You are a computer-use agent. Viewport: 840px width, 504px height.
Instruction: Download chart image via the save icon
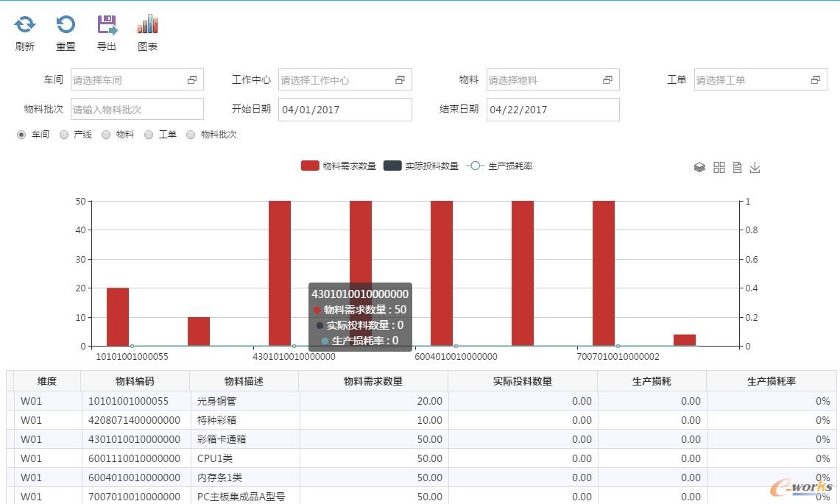755,168
